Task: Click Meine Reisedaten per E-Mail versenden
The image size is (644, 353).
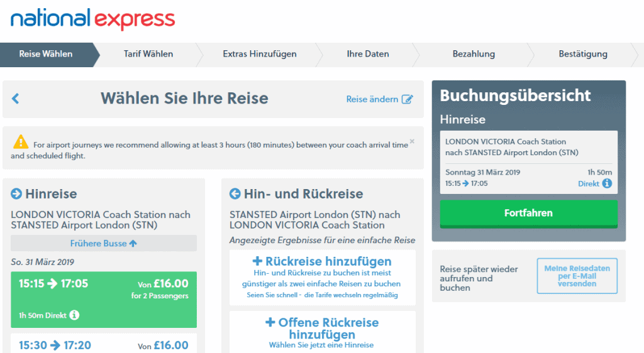Action: (x=577, y=276)
